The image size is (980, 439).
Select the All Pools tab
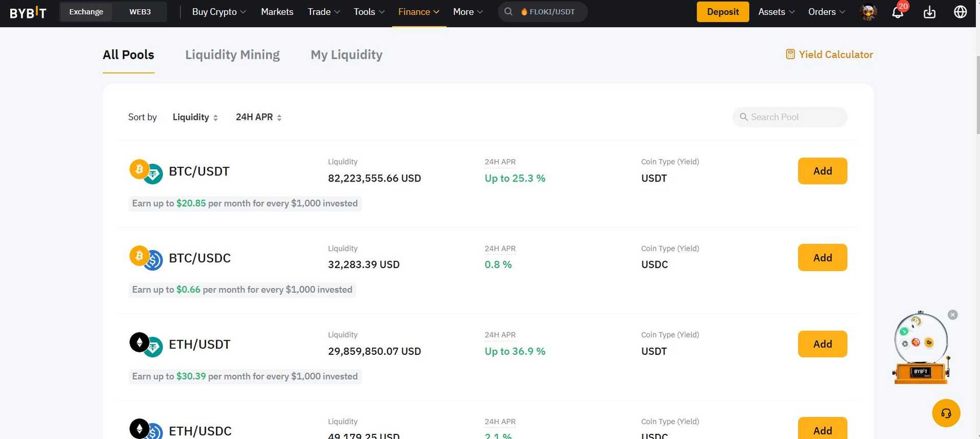[x=129, y=55]
